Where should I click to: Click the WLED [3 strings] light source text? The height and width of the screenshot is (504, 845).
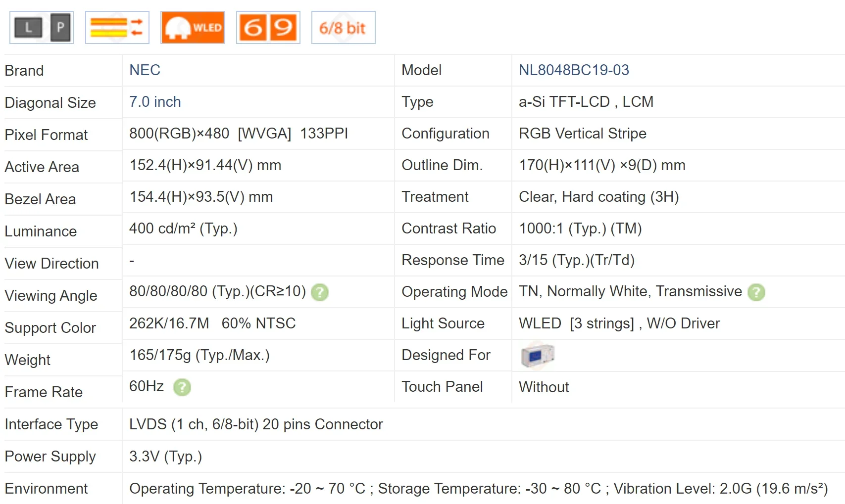click(619, 323)
